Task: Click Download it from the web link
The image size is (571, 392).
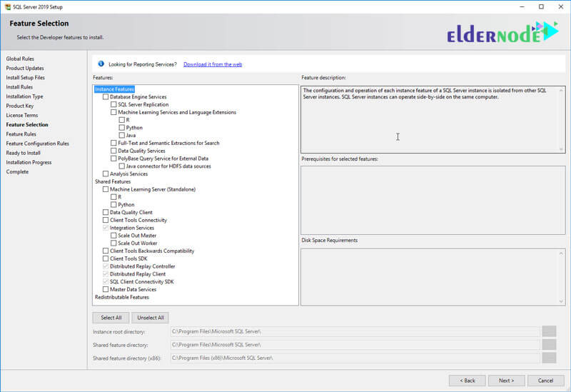Action: tap(213, 64)
